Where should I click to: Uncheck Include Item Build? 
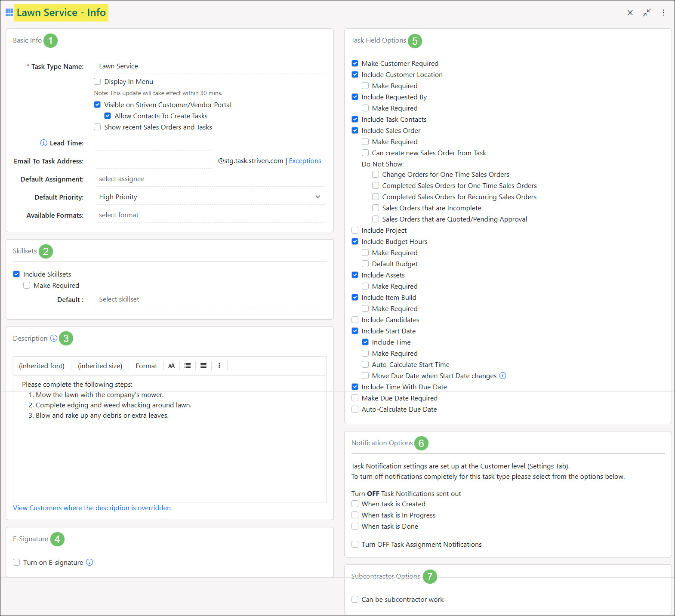pos(355,297)
